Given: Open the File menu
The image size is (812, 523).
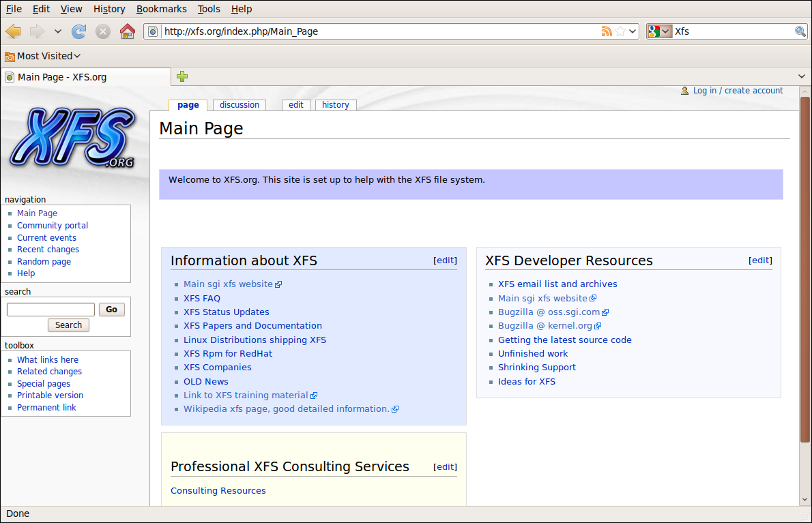Looking at the screenshot, I should click(14, 9).
